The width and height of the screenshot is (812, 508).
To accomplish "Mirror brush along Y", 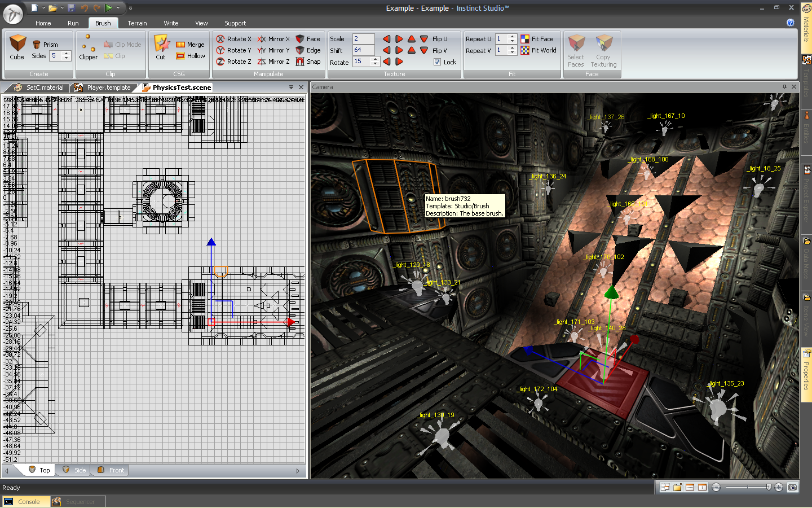I will (x=273, y=50).
